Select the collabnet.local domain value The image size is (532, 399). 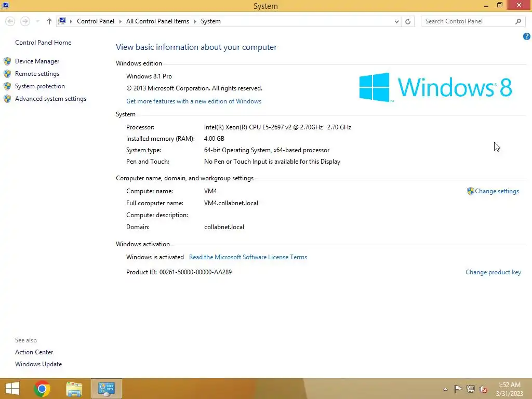pyautogui.click(x=224, y=227)
